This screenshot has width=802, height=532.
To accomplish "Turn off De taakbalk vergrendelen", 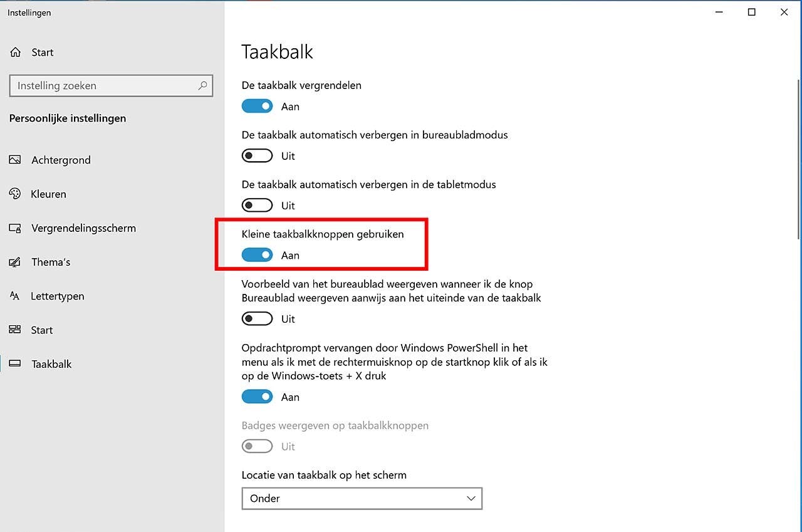I will (x=257, y=106).
